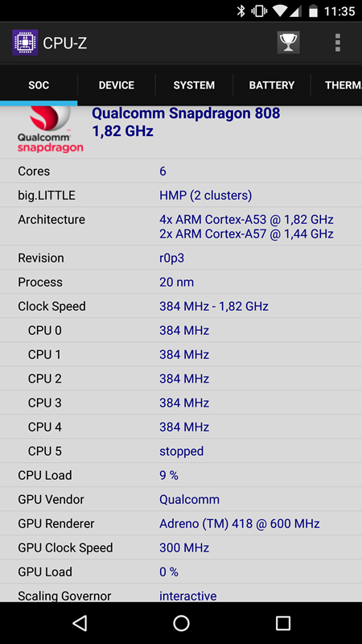Tap the Wi-Fi signal status icon
This screenshot has width=362, height=644.
279,11
